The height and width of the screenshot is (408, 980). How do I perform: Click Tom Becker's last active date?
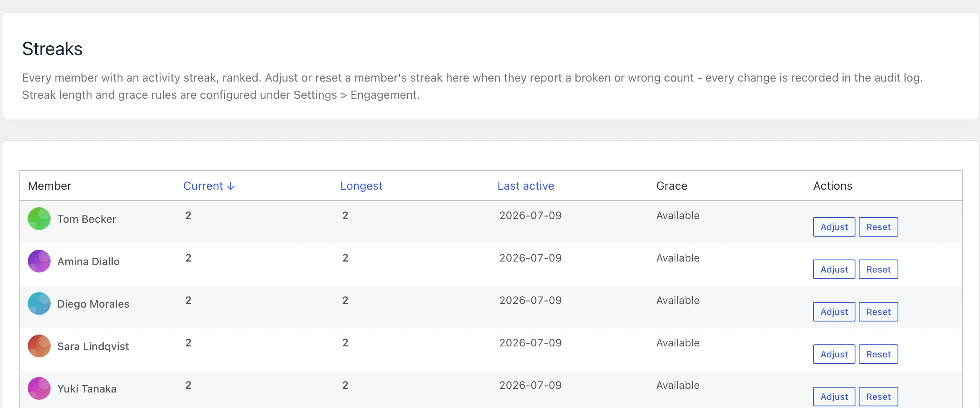point(530,215)
